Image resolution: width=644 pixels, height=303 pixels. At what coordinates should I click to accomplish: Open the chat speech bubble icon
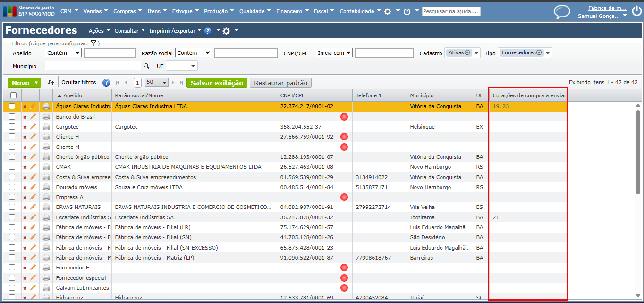tap(562, 11)
